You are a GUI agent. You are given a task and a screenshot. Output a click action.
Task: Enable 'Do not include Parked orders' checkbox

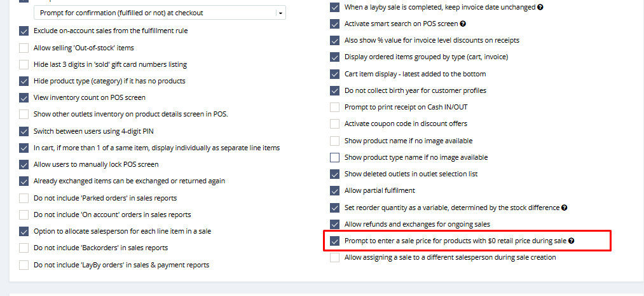pyautogui.click(x=24, y=198)
